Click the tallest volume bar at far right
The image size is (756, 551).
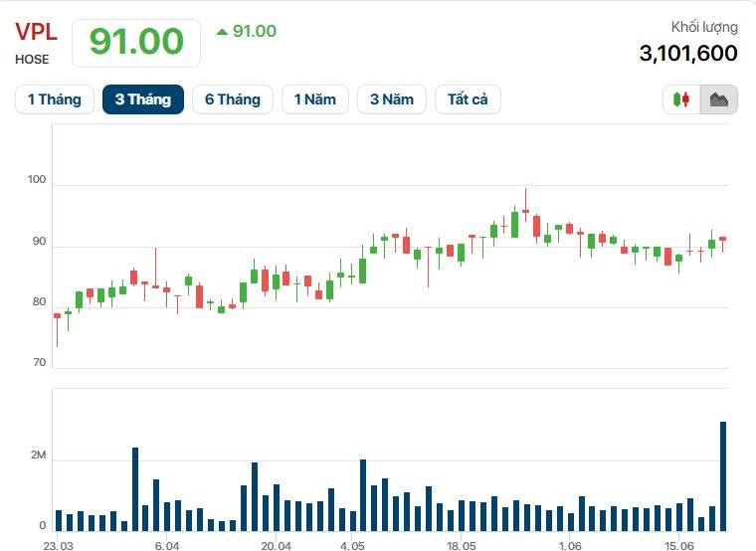pos(723,476)
